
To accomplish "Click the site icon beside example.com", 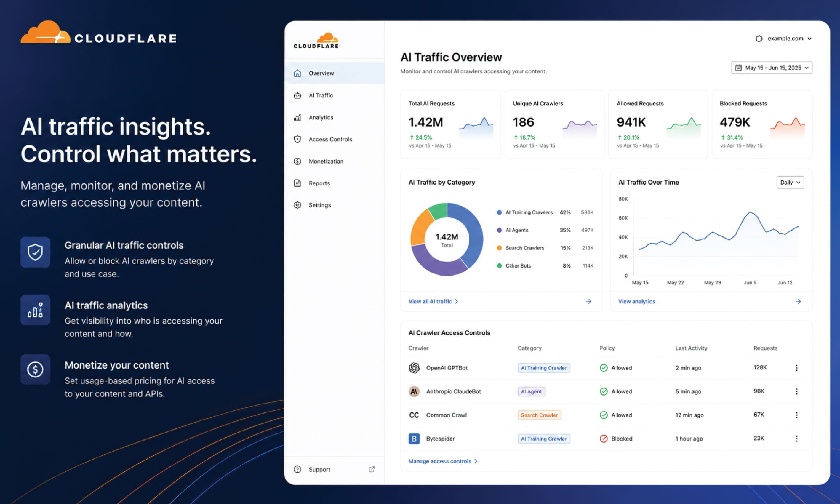I will tap(759, 39).
